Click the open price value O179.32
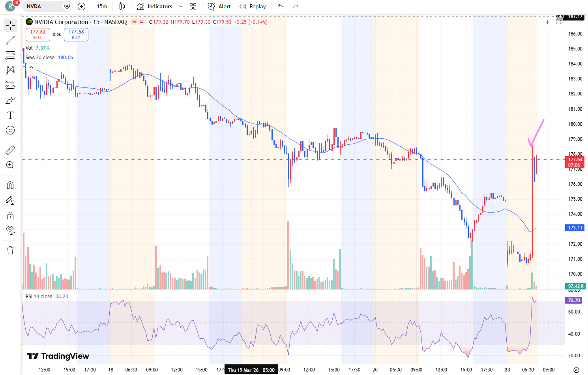 (159, 22)
